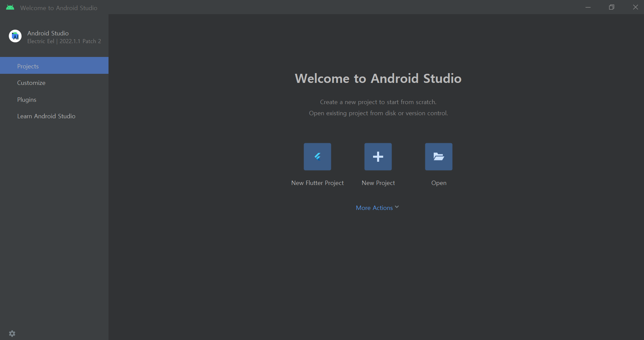Click the Electric Eel version text
This screenshot has width=644, height=340.
pos(64,41)
